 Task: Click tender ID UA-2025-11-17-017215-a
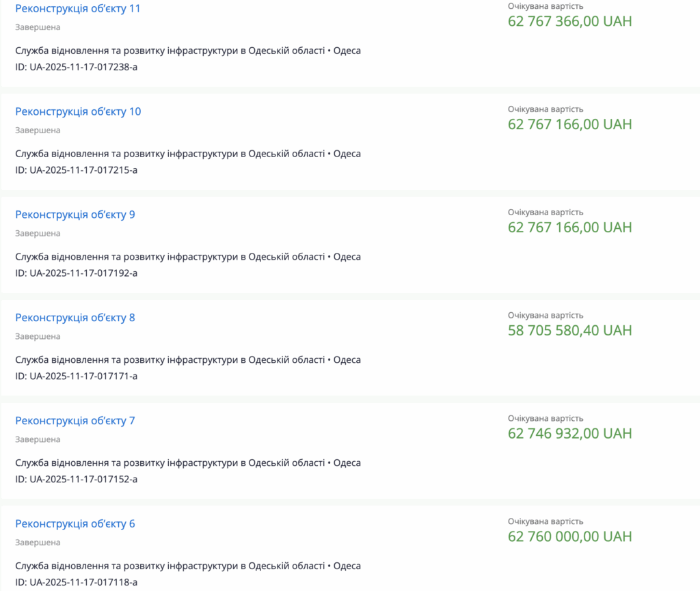pos(76,170)
